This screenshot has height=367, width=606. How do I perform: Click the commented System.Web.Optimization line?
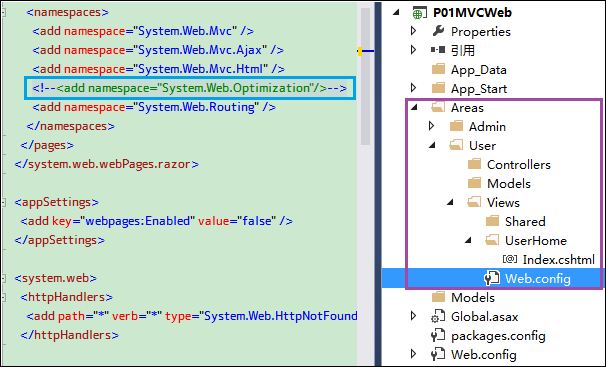[190, 88]
